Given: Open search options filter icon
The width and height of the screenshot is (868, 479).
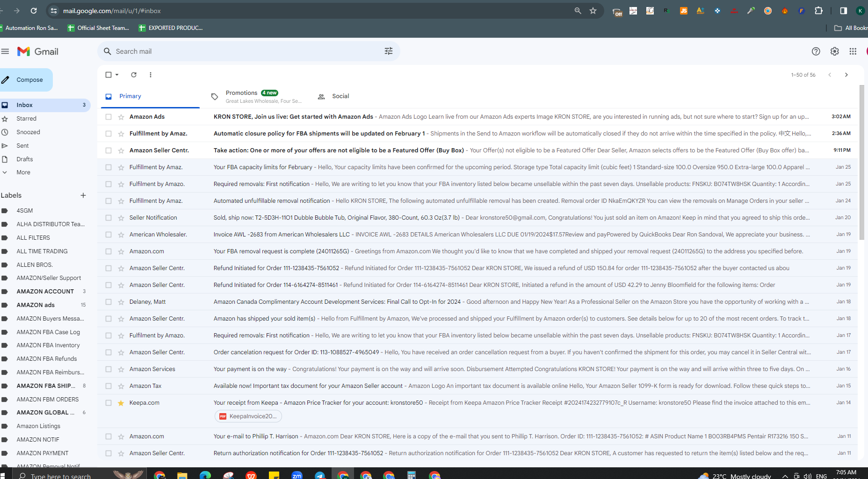Looking at the screenshot, I should tap(389, 51).
